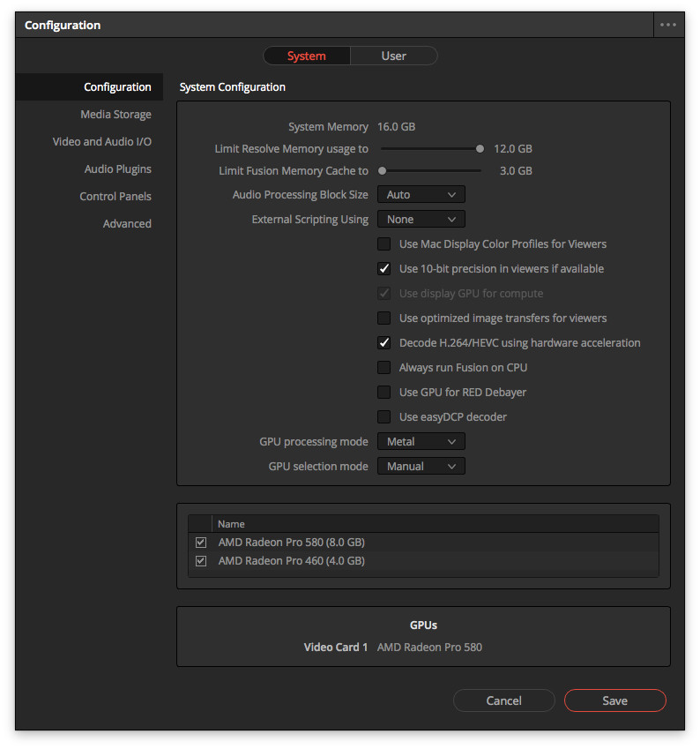
Task: Enable Use easyDCP decoder
Action: tap(384, 417)
